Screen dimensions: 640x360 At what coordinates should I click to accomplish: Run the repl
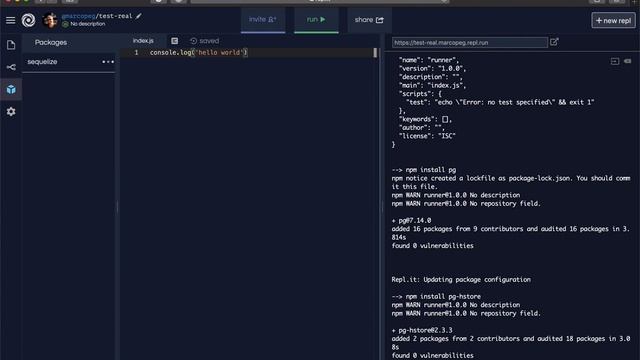click(316, 20)
